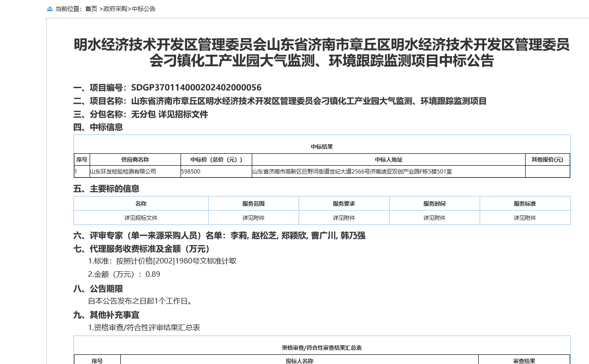Click the 服务范围 column header
Screen dimensions: 589x364
pyautogui.click(x=253, y=204)
